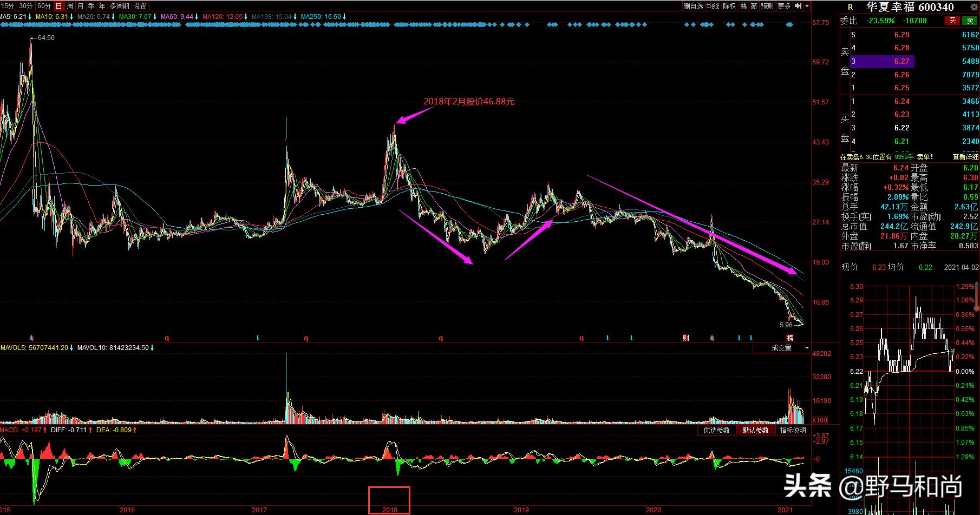Screen dimensions: 980x515
Task: Click the 总市值 244.2亿 value
Action: point(894,227)
